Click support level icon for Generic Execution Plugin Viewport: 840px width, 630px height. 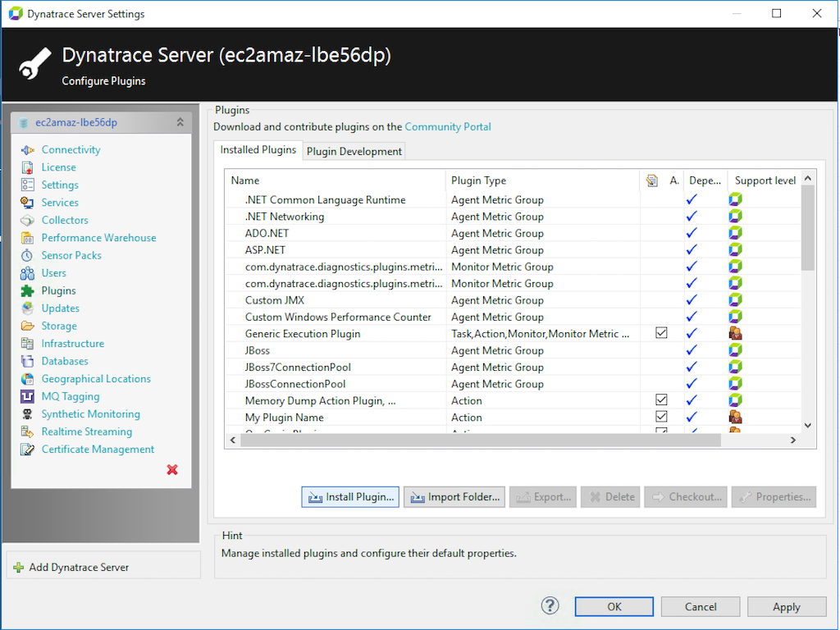[736, 333]
